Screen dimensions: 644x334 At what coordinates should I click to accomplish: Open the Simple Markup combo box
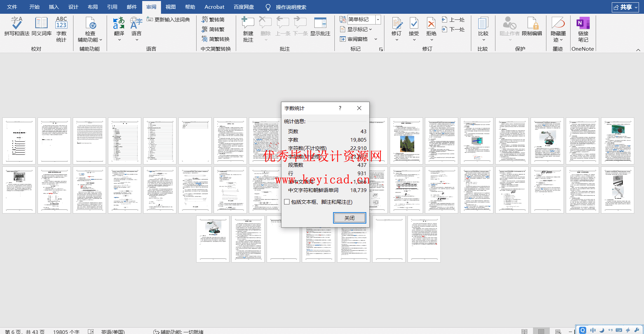pyautogui.click(x=364, y=19)
